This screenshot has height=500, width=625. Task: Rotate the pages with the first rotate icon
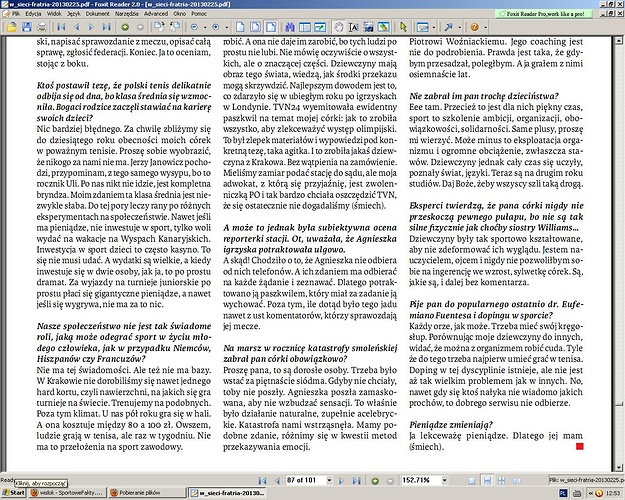tap(159, 27)
